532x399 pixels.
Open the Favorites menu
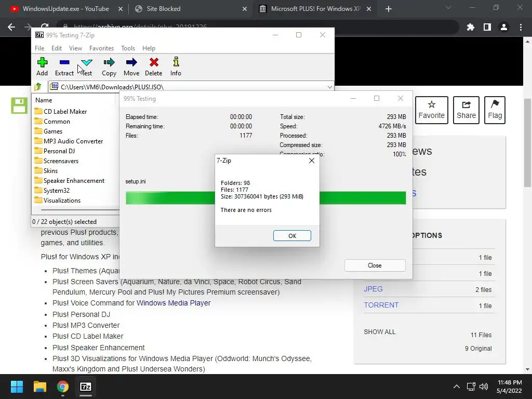[101, 48]
